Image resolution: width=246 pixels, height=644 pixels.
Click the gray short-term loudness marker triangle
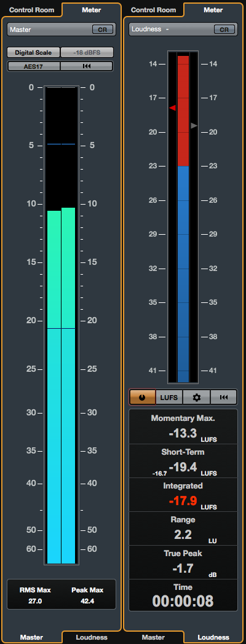pyautogui.click(x=194, y=126)
